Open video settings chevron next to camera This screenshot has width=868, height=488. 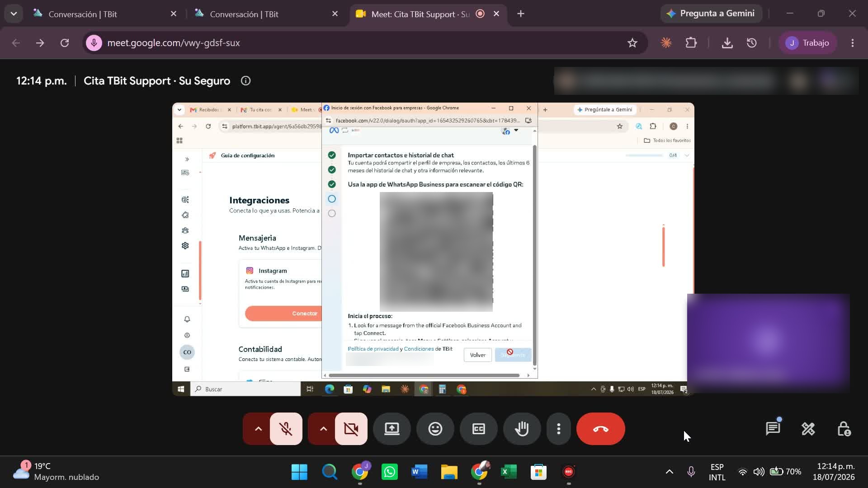coord(323,429)
